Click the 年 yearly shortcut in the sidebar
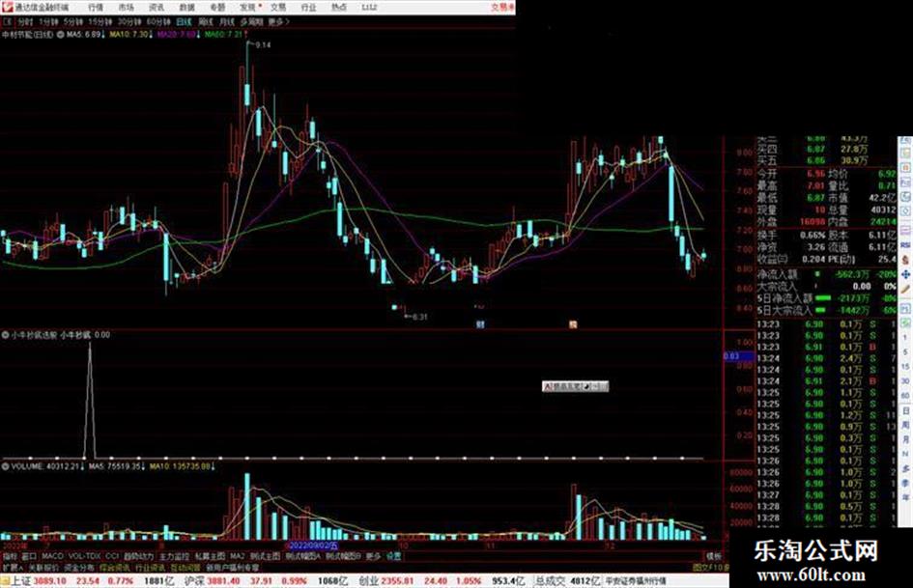This screenshot has height=588, width=913. [x=905, y=498]
